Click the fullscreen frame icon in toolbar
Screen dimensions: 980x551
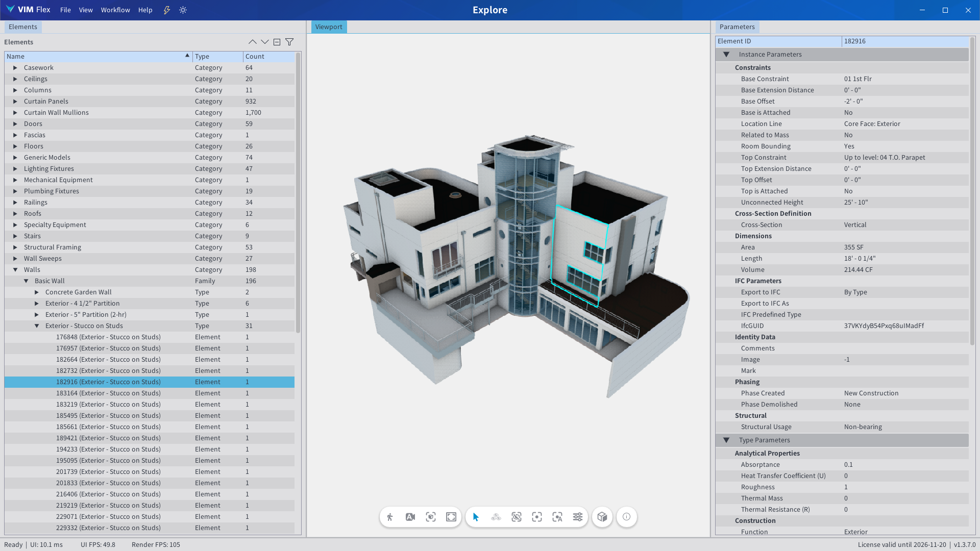click(x=451, y=517)
